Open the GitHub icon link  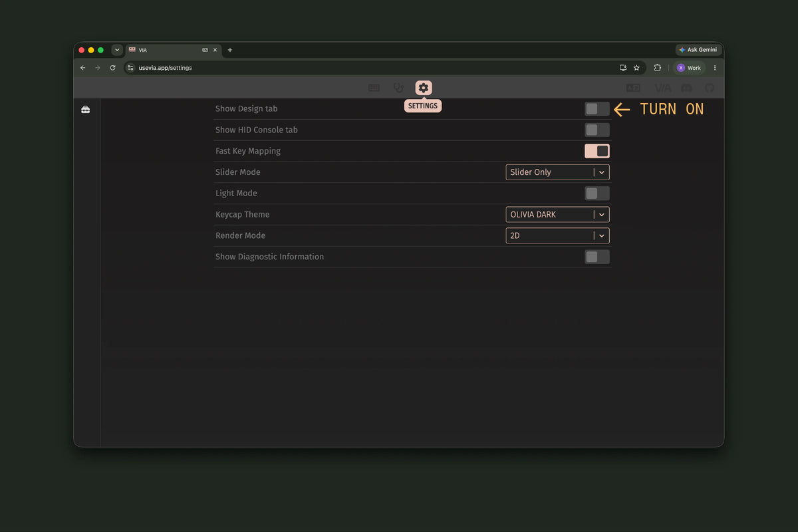point(710,88)
